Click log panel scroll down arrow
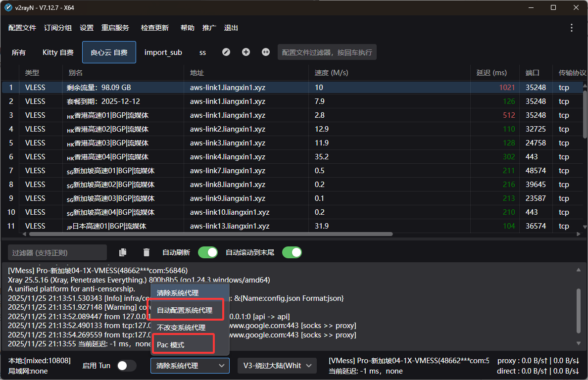 pos(578,343)
